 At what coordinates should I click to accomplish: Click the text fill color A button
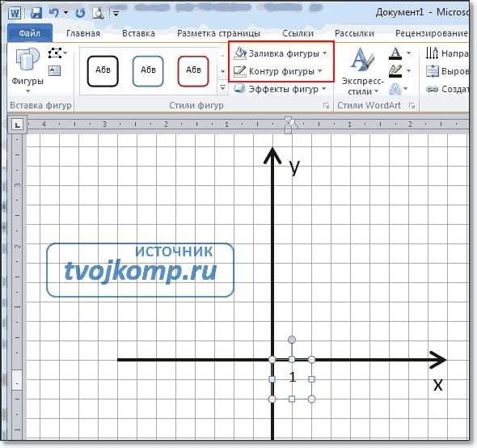pos(395,53)
